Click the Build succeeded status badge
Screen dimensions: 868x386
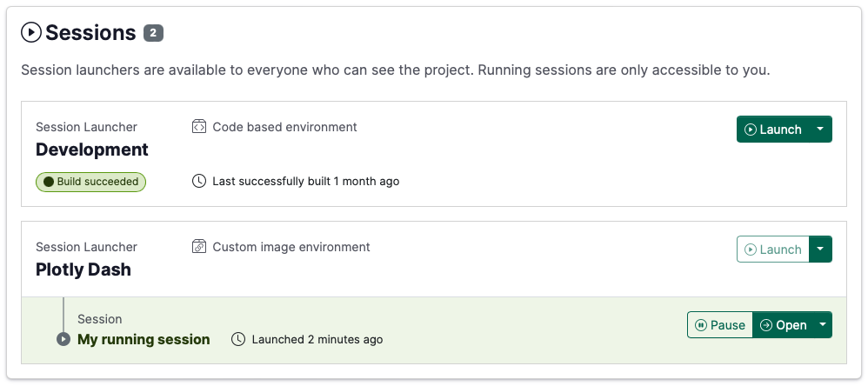click(x=90, y=182)
